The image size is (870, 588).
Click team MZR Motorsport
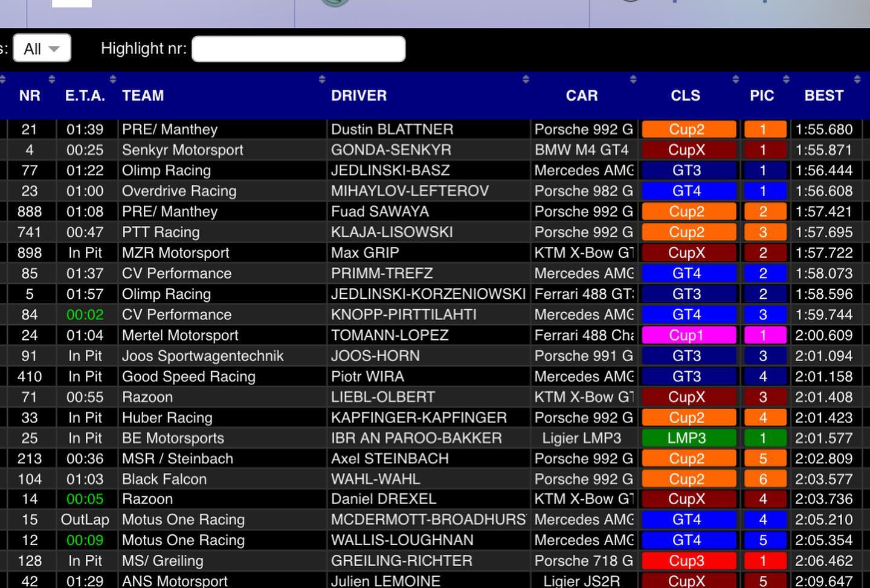point(176,252)
